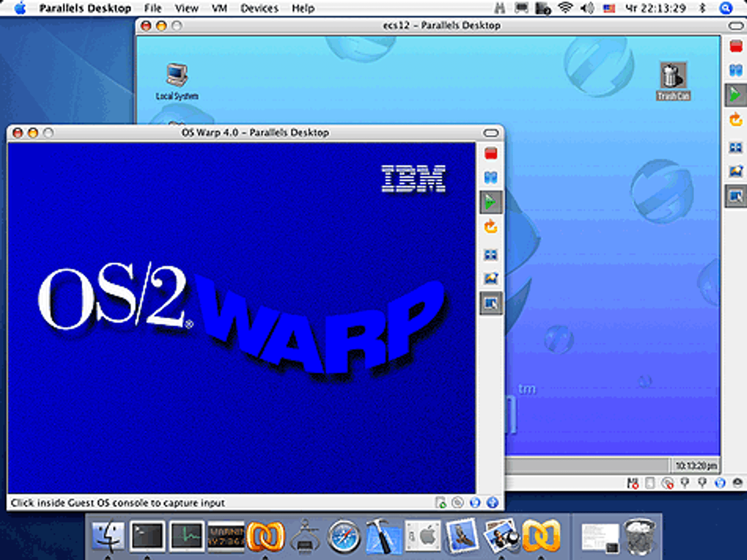Image resolution: width=747 pixels, height=560 pixels.
Task: Toggle toolbar pill button in ecs12 window
Action: point(736,26)
